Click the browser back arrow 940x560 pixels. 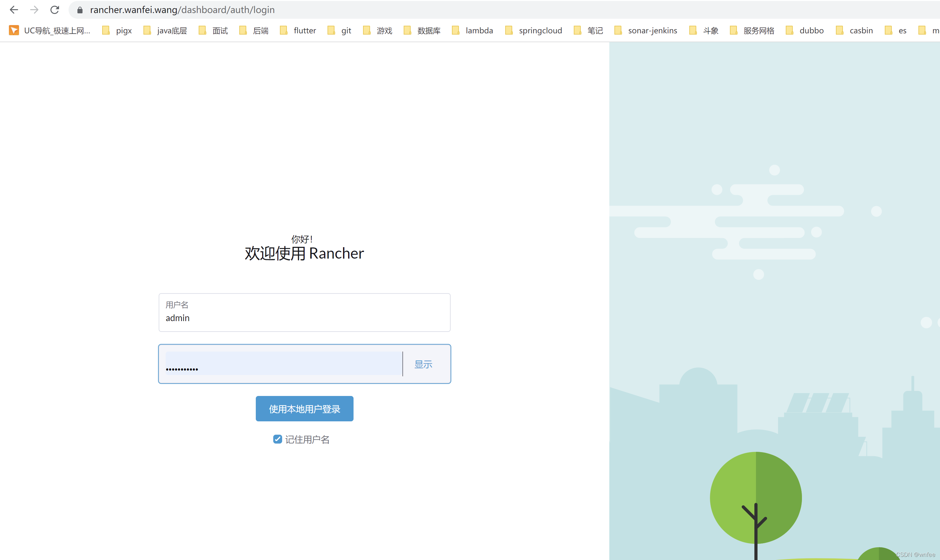pyautogui.click(x=14, y=10)
